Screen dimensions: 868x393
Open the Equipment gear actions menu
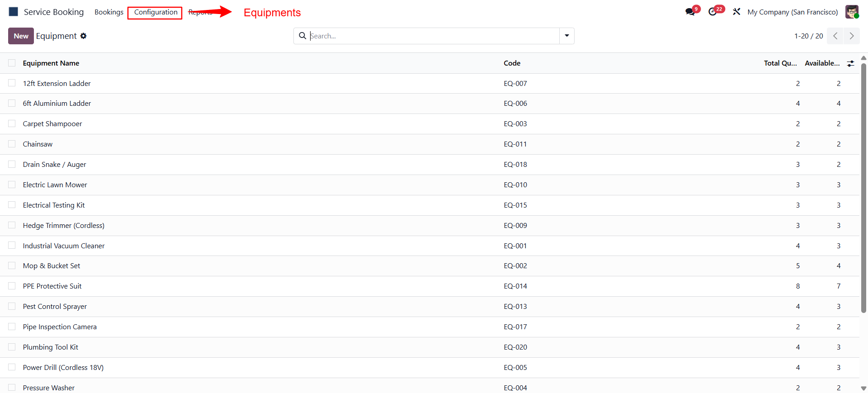click(x=83, y=36)
